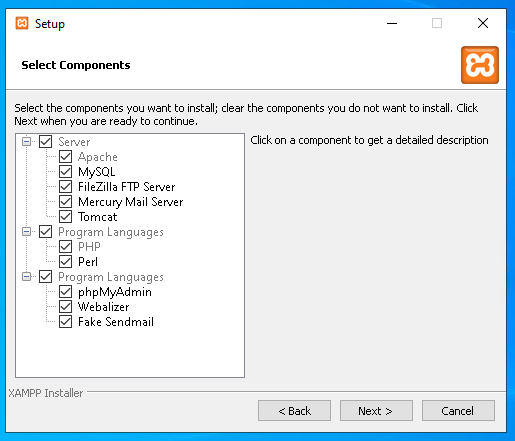Select the PHP tree item label

click(x=89, y=247)
